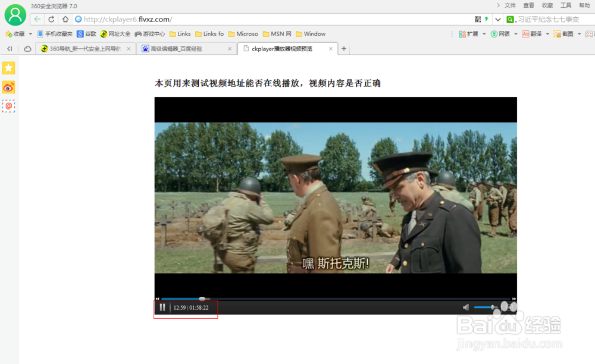Pause the video with the pause button
Image resolution: width=595 pixels, height=364 pixels.
point(162,307)
